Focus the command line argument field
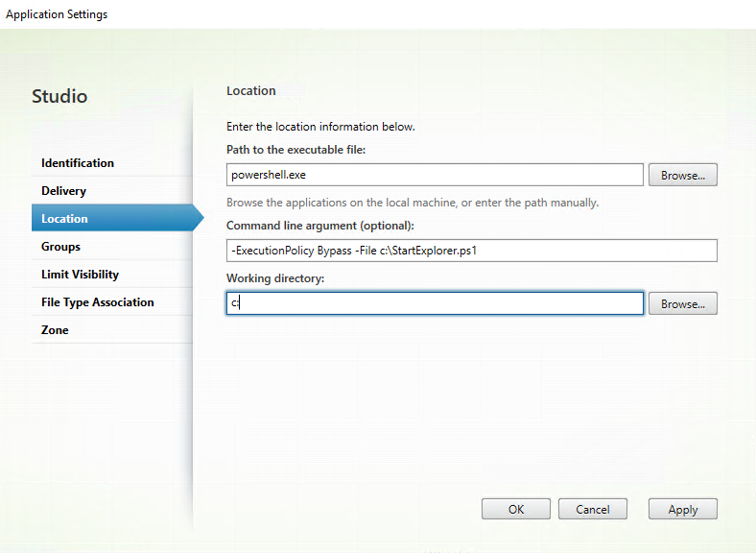 471,251
